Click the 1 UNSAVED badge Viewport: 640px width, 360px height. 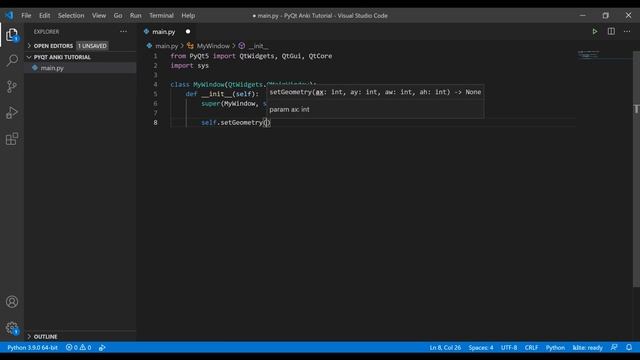pyautogui.click(x=92, y=46)
